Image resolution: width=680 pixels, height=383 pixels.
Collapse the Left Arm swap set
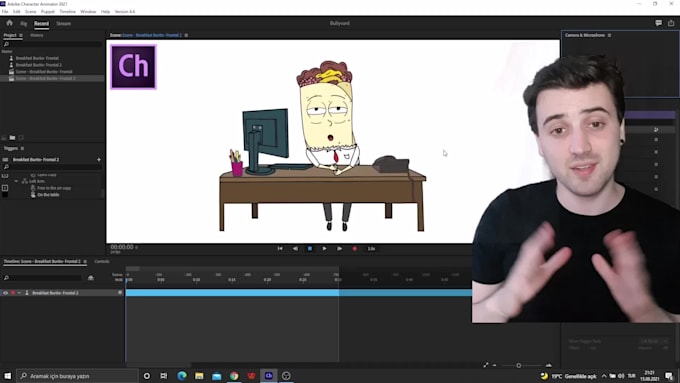16,181
